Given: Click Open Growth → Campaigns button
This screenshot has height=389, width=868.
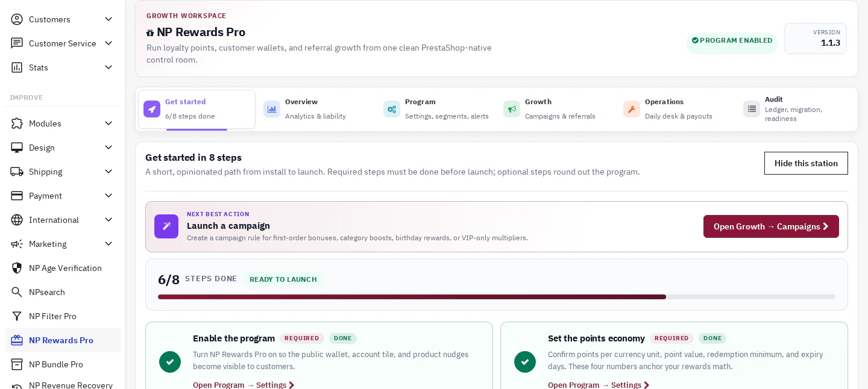Looking at the screenshot, I should [771, 226].
